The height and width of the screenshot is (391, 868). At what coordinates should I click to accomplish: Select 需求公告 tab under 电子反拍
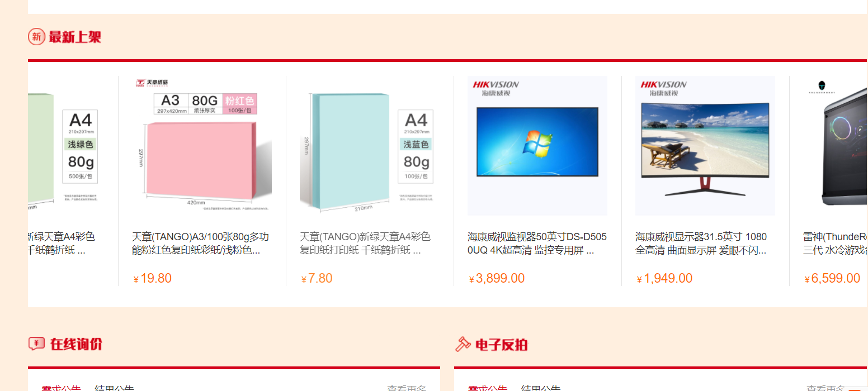(488, 388)
